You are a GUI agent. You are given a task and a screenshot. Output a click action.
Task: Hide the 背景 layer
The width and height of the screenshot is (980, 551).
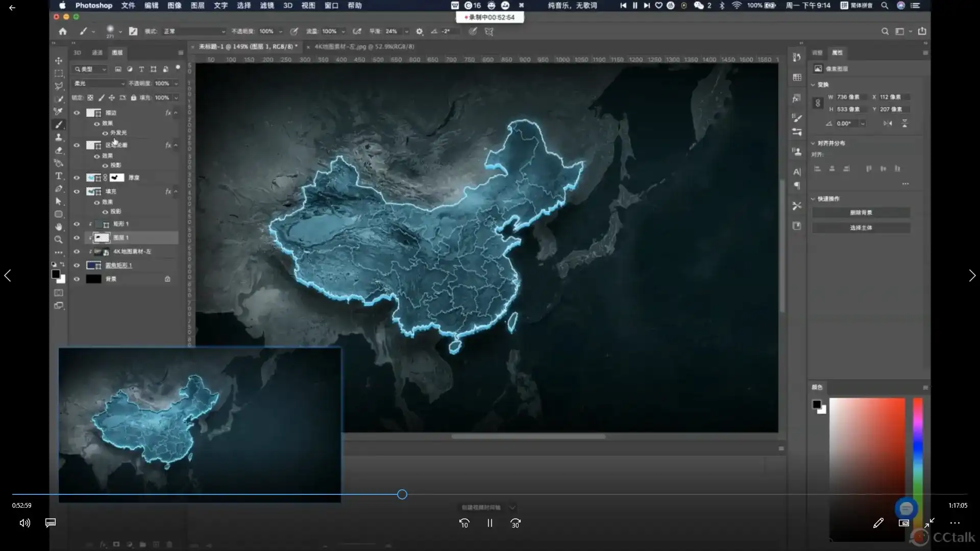point(77,279)
